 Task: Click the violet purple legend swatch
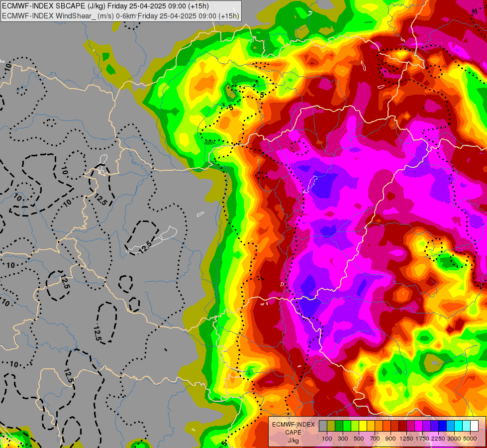pos(426,426)
